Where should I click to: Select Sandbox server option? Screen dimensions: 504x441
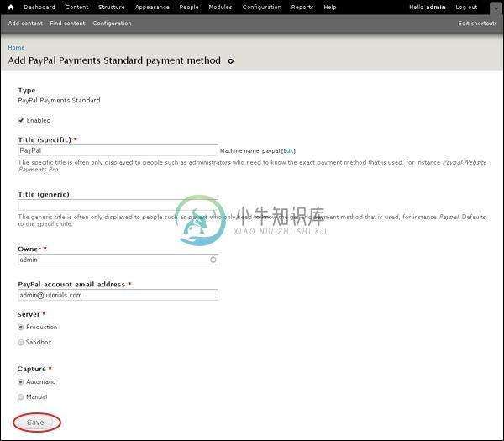pos(21,343)
